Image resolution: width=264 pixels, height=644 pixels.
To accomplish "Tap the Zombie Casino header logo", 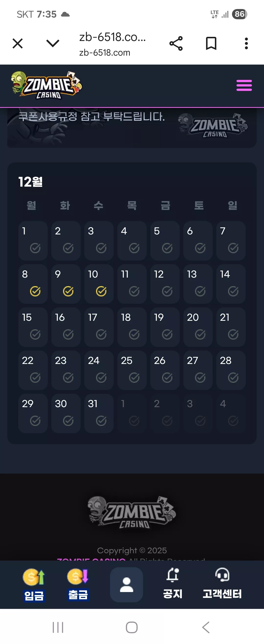I will (x=47, y=85).
